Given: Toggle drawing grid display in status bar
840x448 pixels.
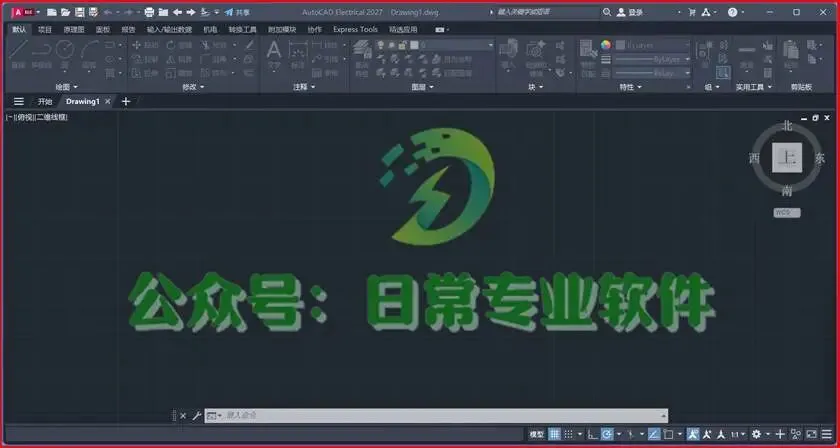Looking at the screenshot, I should point(554,434).
